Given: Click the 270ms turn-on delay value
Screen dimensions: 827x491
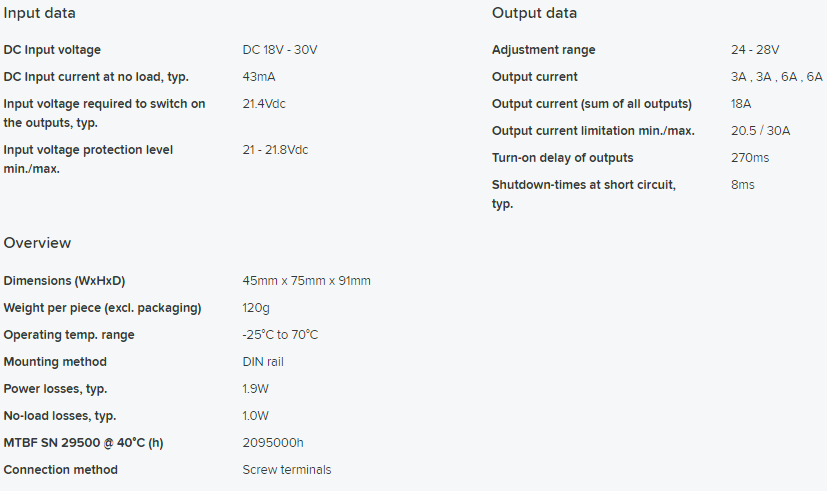Looking at the screenshot, I should pyautogui.click(x=749, y=158).
